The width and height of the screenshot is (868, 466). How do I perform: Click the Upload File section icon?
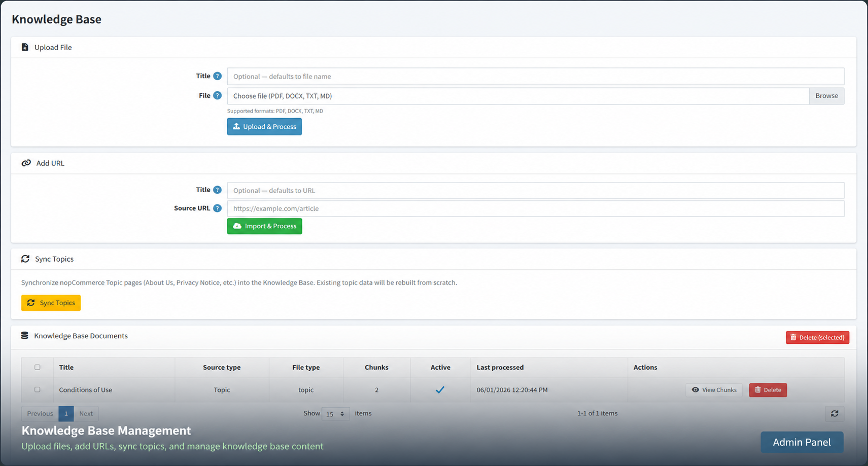tap(25, 47)
